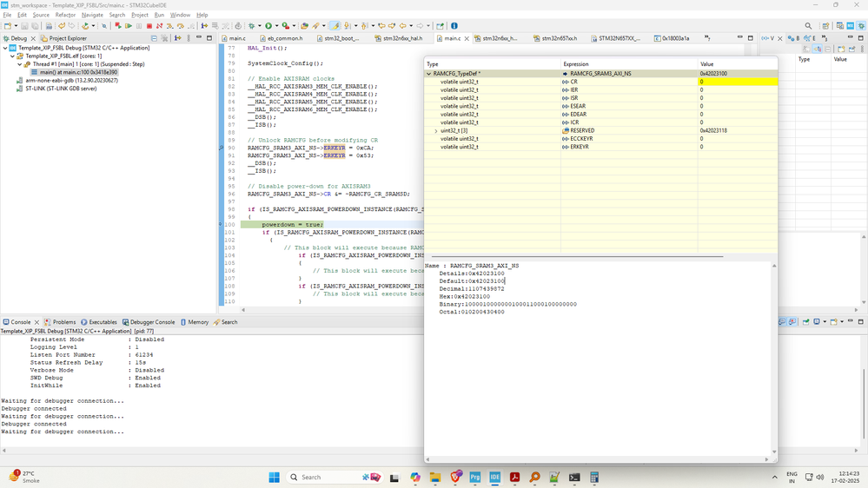868x488 pixels.
Task: Click the Debug bug launch icon
Action: [252, 26]
